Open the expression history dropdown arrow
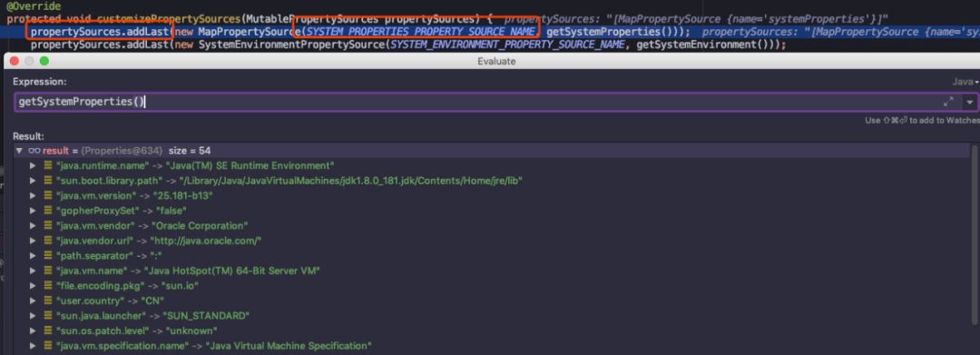Image resolution: width=980 pixels, height=355 pixels. pos(970,102)
